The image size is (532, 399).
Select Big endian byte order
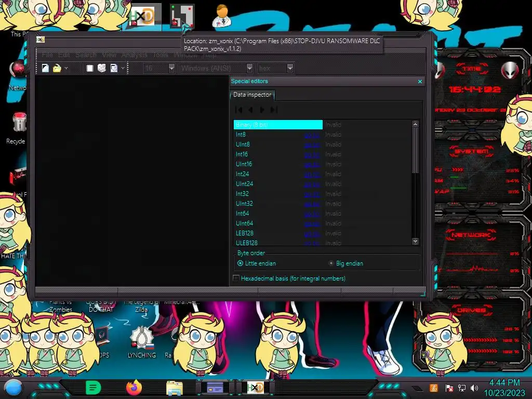[345, 263]
